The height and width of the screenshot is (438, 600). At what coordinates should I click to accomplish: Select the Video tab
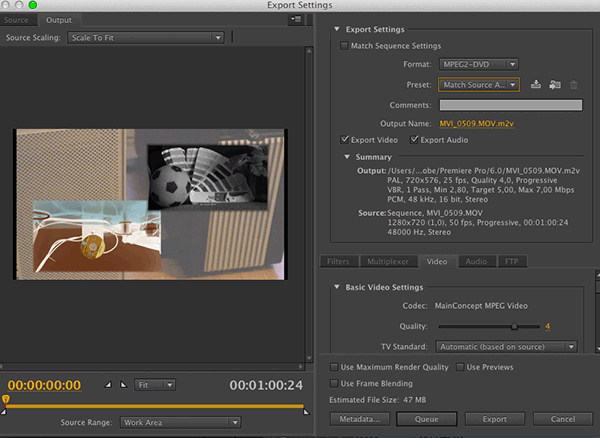coord(437,261)
